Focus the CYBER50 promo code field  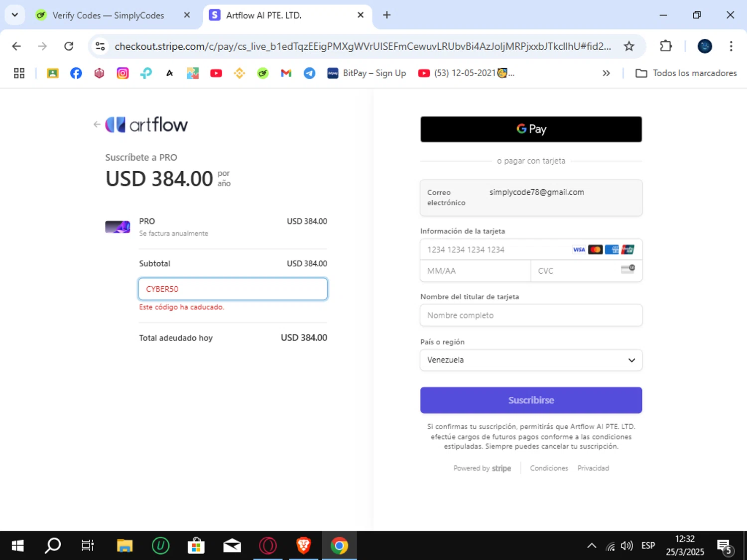click(x=233, y=289)
